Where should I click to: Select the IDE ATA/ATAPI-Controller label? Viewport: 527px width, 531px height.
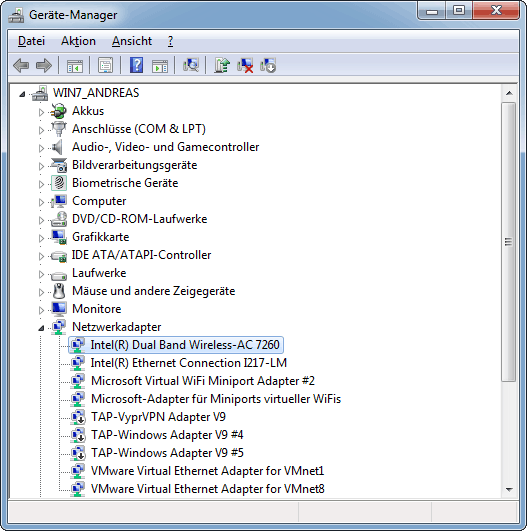(x=141, y=255)
